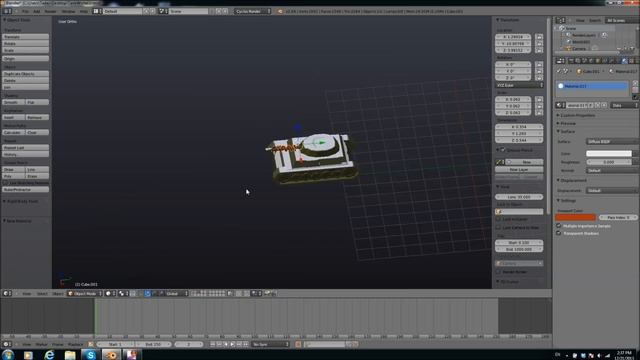The width and height of the screenshot is (640, 360).
Task: Open the Scene properties tab icon
Action: pyautogui.click(x=584, y=61)
